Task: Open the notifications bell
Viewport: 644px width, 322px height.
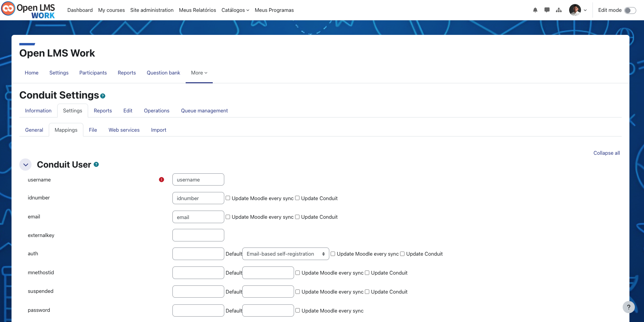Action: pyautogui.click(x=535, y=10)
